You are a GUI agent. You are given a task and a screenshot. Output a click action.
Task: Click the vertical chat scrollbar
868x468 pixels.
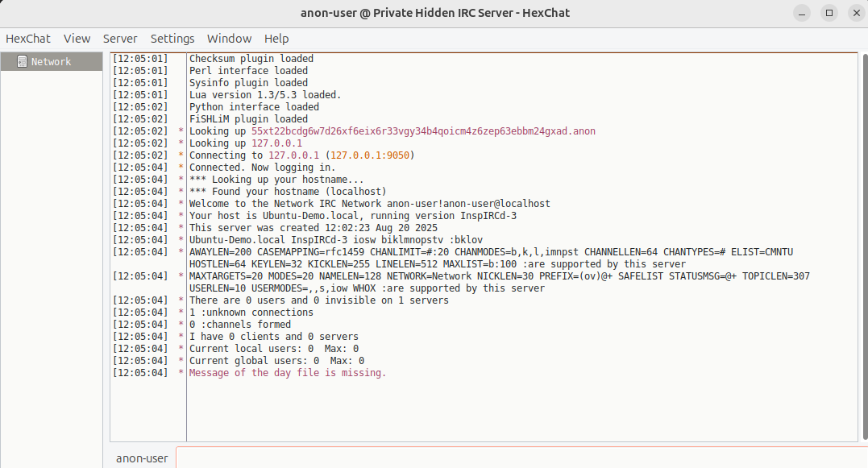click(x=865, y=246)
